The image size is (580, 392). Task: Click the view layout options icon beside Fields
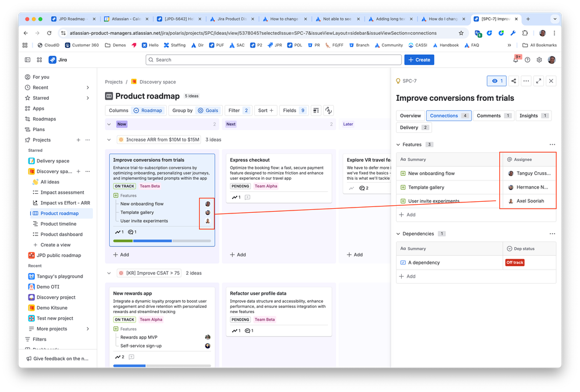316,111
